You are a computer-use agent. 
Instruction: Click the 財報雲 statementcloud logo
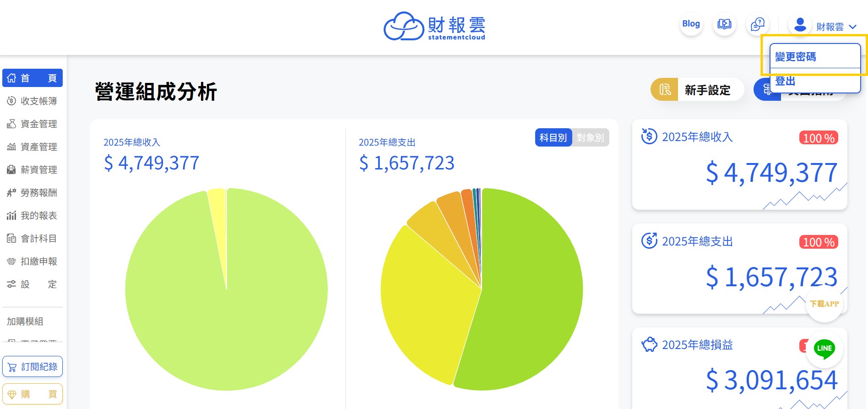(434, 27)
